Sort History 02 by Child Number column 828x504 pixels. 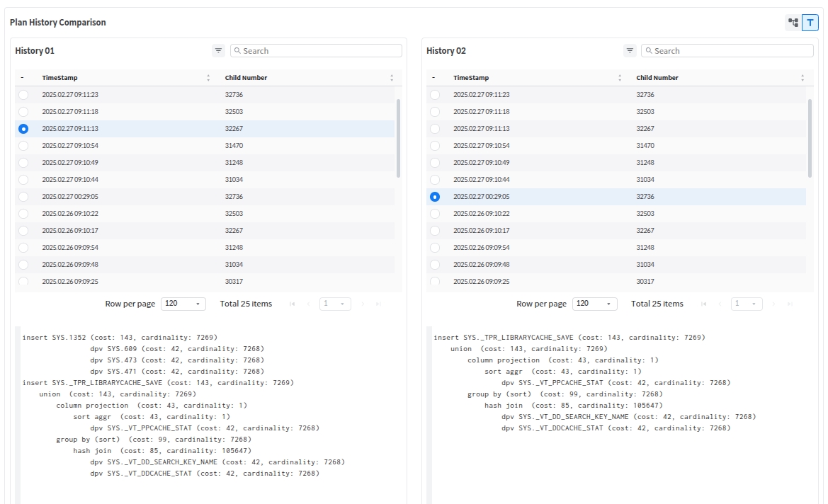click(x=802, y=78)
